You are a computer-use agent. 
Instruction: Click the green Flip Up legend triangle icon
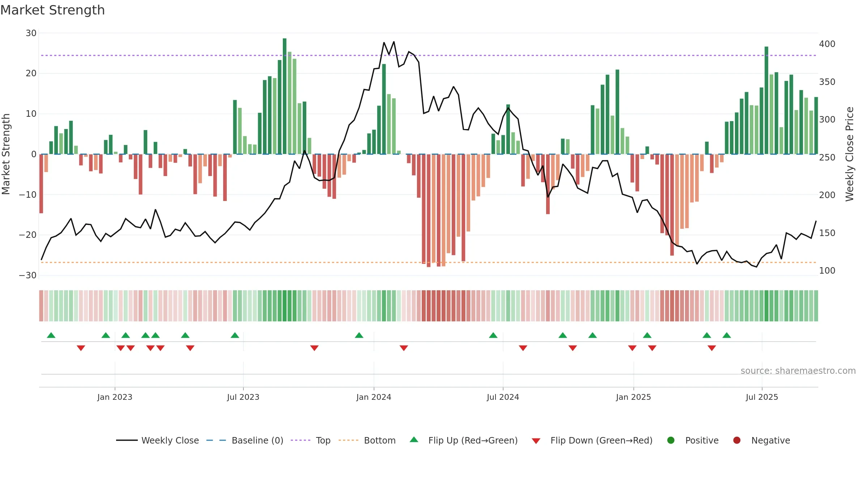(x=414, y=440)
